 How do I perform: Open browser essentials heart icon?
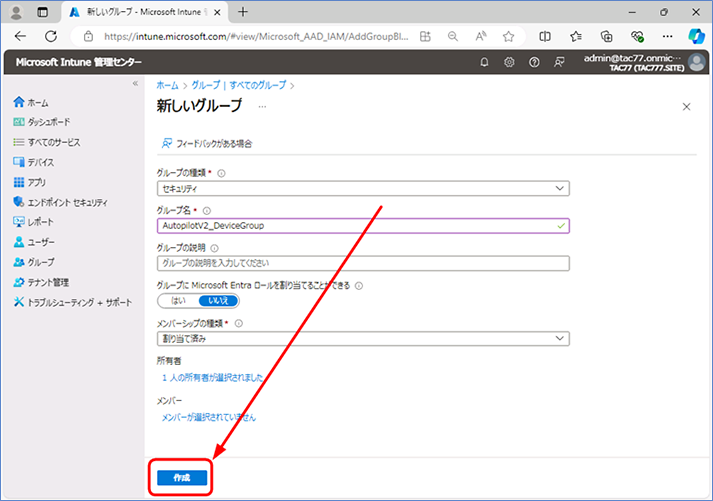point(637,36)
